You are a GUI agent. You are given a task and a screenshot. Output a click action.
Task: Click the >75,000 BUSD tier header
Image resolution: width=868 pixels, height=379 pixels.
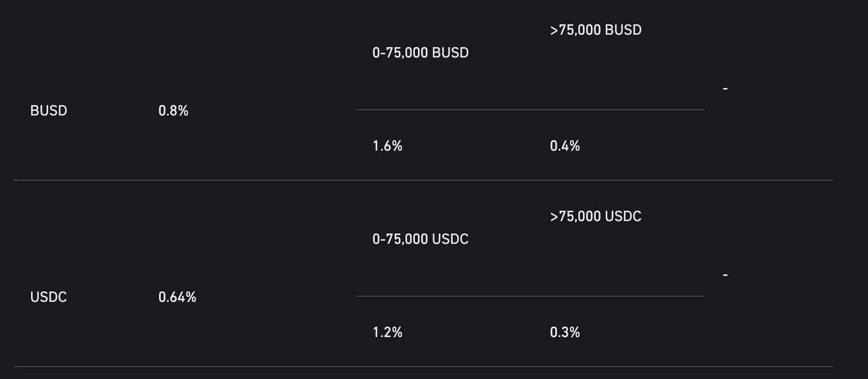(x=596, y=30)
